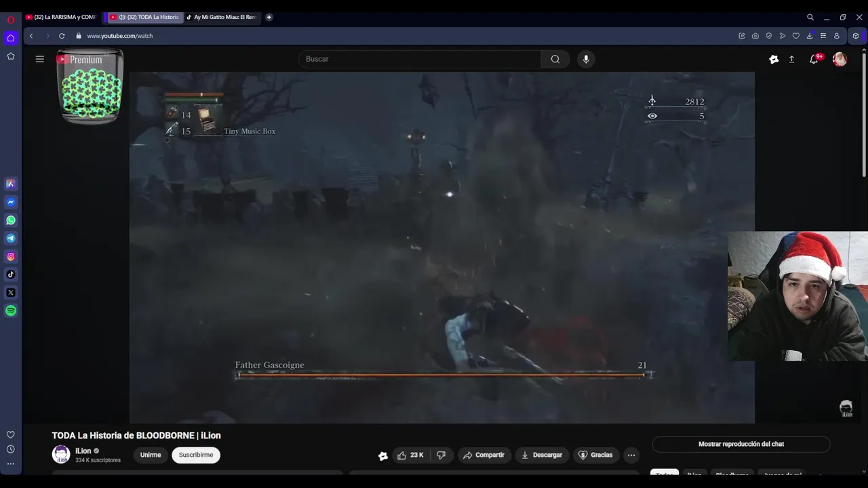Image resolution: width=868 pixels, height=488 pixels.
Task: Click page scrollbar up arrow
Action: pyautogui.click(x=864, y=51)
